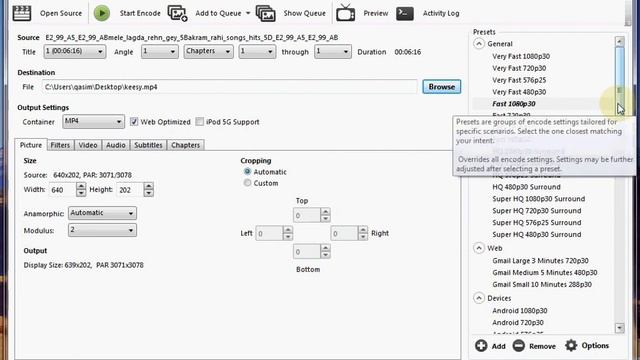The width and height of the screenshot is (640, 360).
Task: Click the Show Queue label
Action: [304, 13]
